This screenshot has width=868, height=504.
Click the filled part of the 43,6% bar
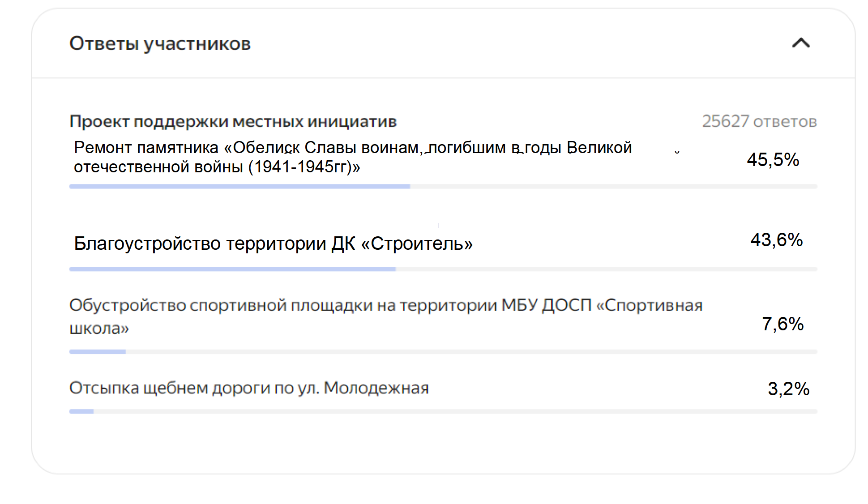tap(232, 269)
